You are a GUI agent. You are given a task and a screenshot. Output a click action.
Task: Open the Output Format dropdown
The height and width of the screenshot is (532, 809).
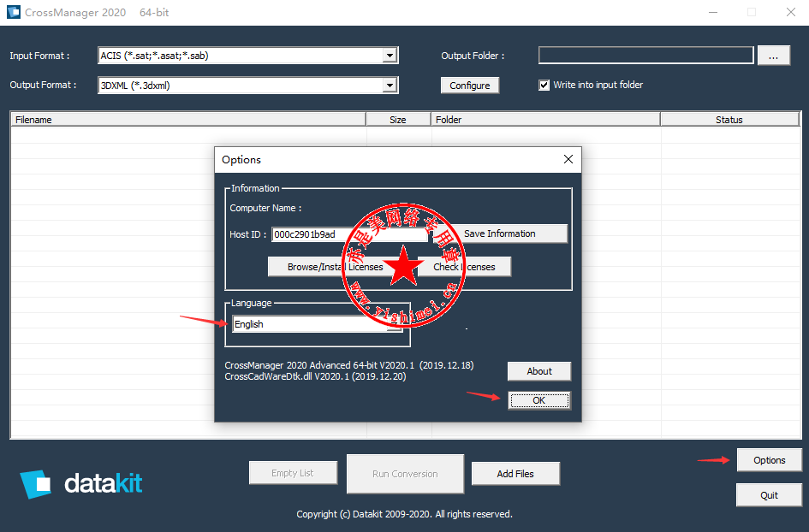click(390, 85)
